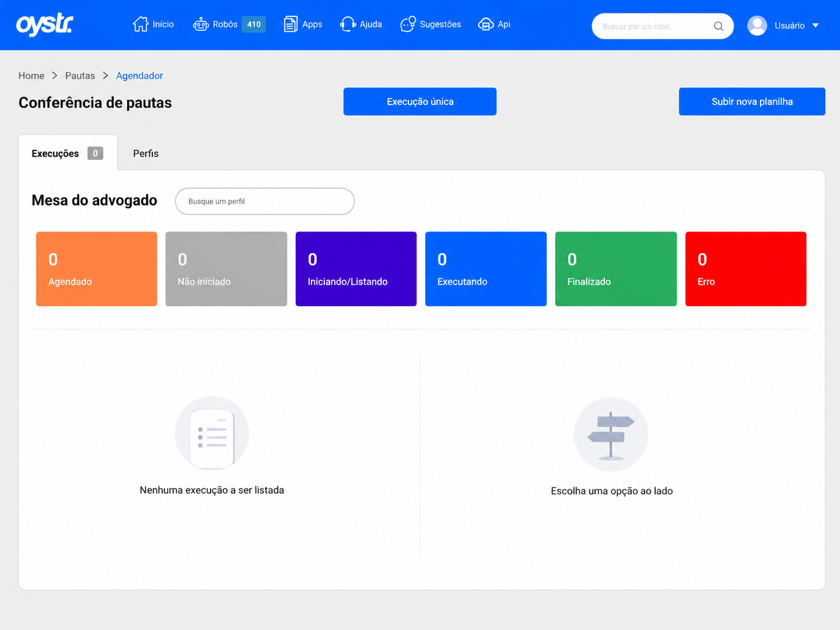
Task: Click the oystr logo
Action: pos(45,24)
